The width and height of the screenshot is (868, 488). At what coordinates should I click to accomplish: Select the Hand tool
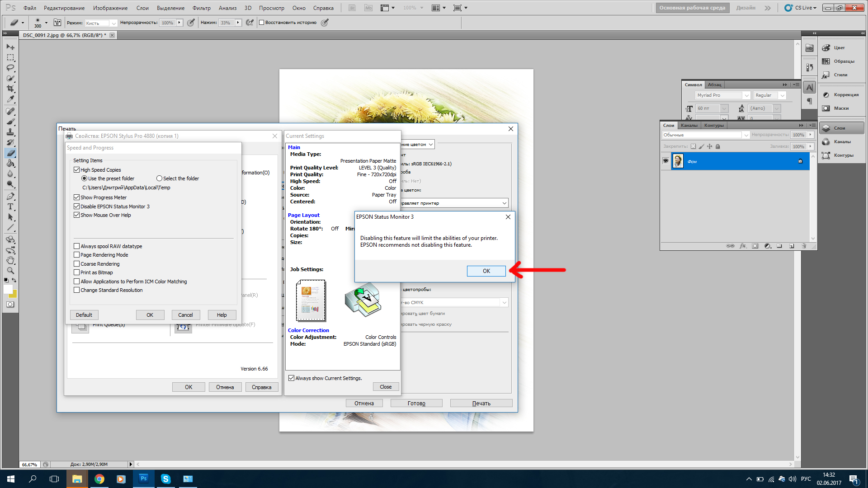click(x=10, y=260)
